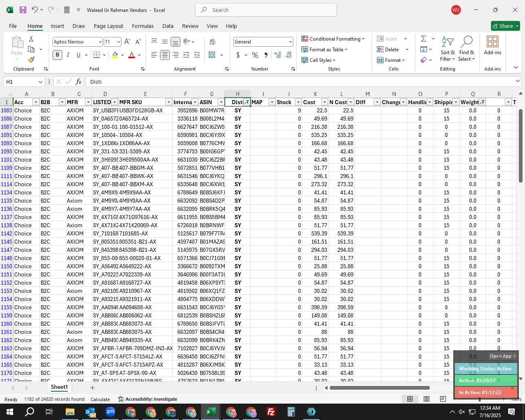
Task: Select Align Left alignment
Action: 154,55
